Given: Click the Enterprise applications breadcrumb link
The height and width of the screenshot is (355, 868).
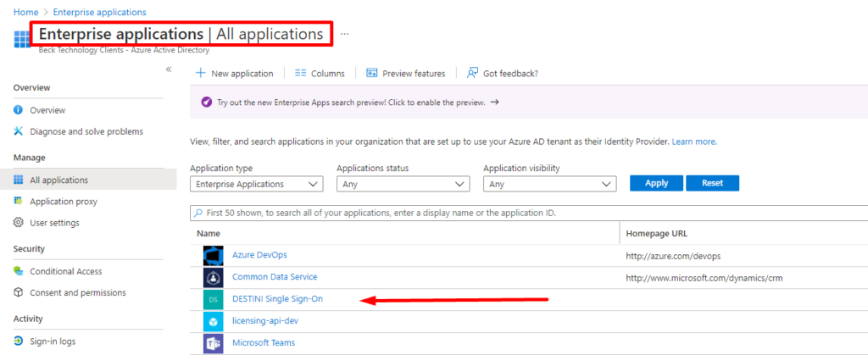Looking at the screenshot, I should 100,12.
